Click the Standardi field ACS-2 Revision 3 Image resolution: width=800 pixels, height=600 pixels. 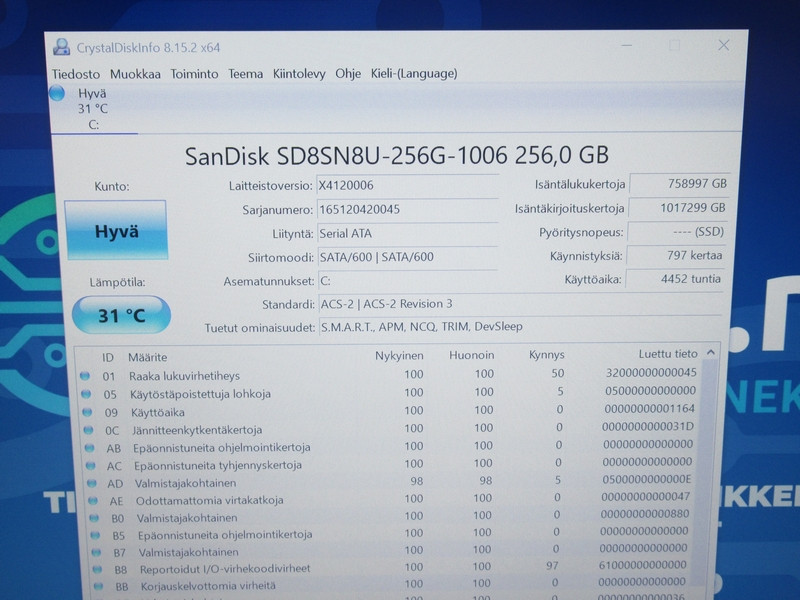(x=520, y=304)
